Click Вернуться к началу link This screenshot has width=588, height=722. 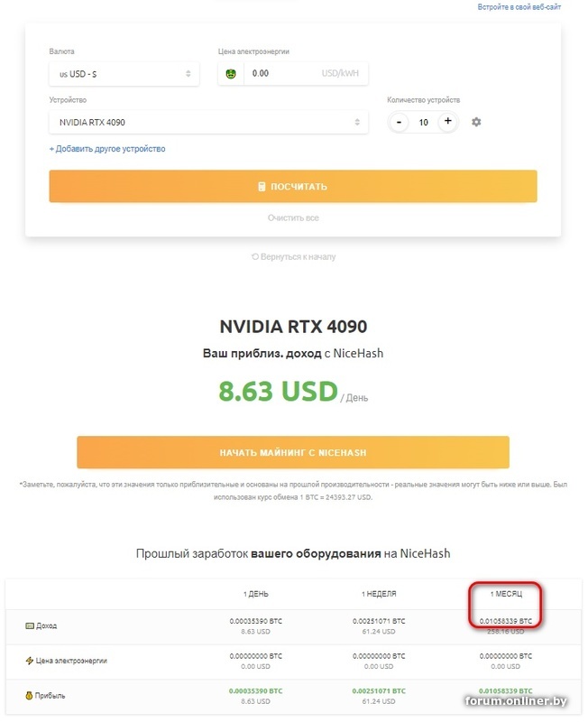coord(293,256)
